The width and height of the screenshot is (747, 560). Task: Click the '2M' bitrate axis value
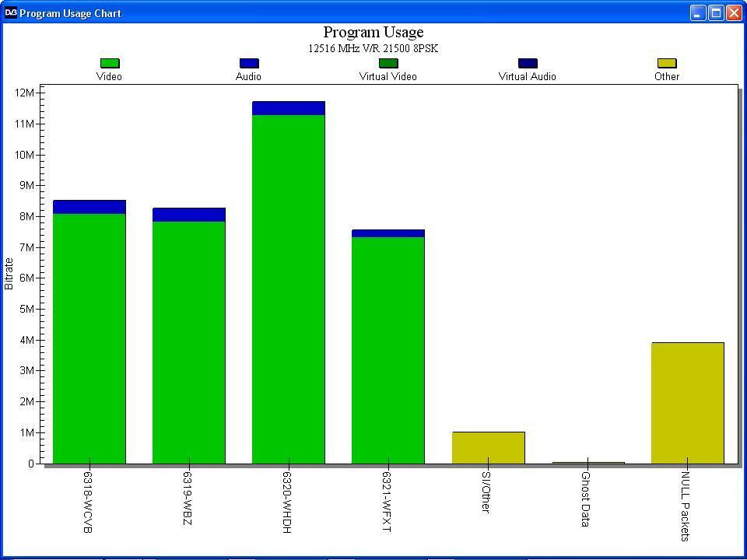click(27, 401)
